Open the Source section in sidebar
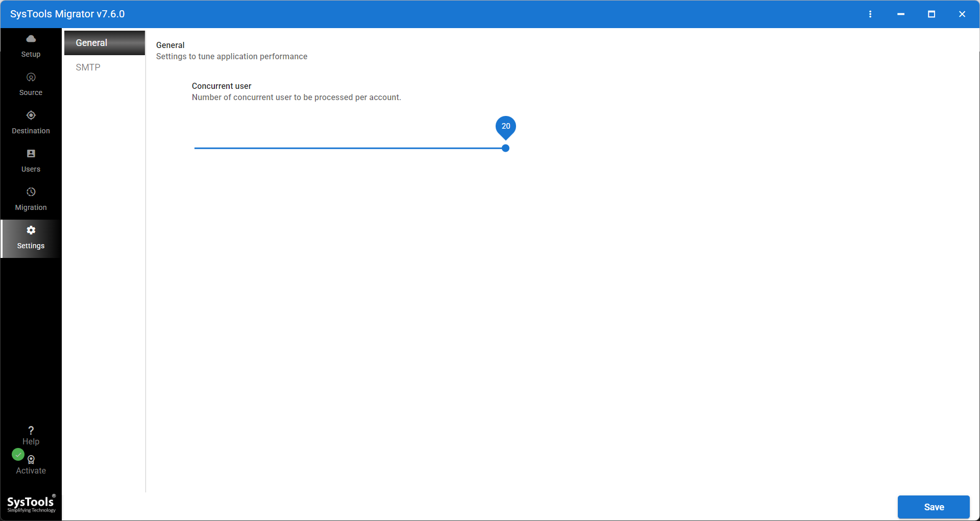 [31, 77]
